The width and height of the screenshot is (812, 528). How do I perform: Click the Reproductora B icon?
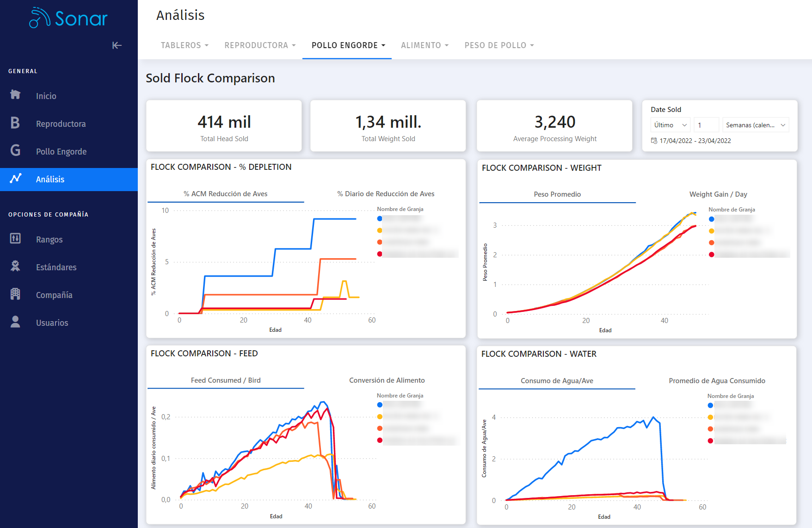click(x=15, y=123)
